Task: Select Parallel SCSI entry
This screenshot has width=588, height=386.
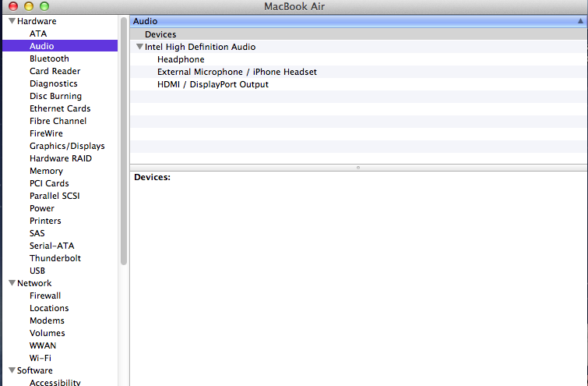Action: tap(55, 196)
